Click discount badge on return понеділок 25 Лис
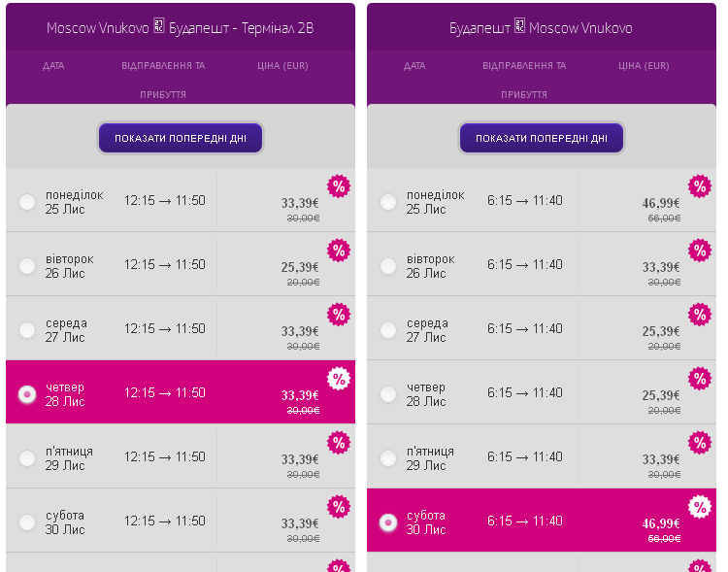 (700, 186)
